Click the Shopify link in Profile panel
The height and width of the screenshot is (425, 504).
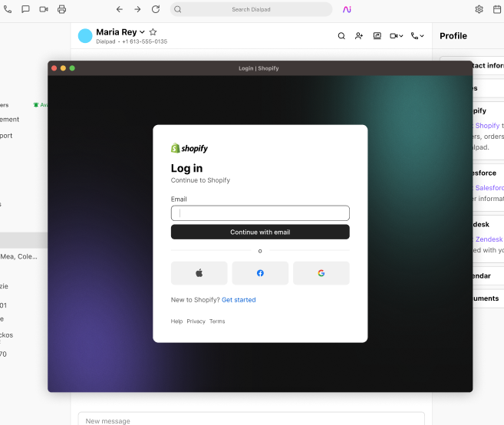pyautogui.click(x=487, y=126)
